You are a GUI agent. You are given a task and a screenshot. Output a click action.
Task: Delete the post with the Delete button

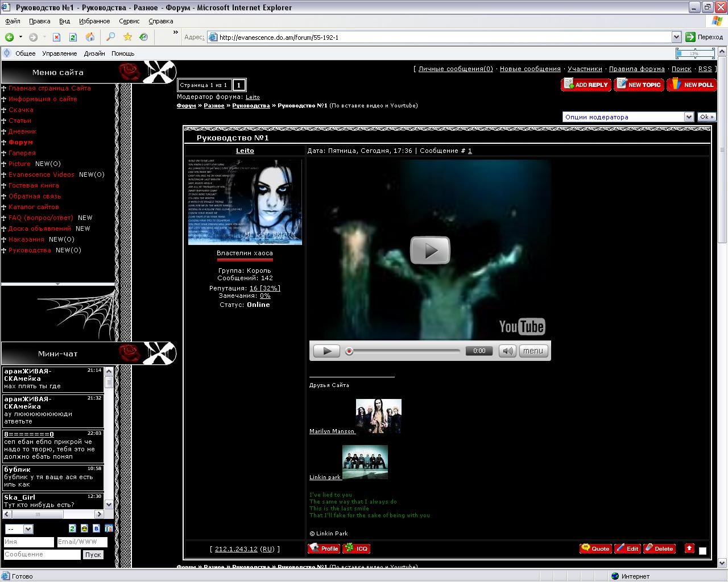pos(659,548)
